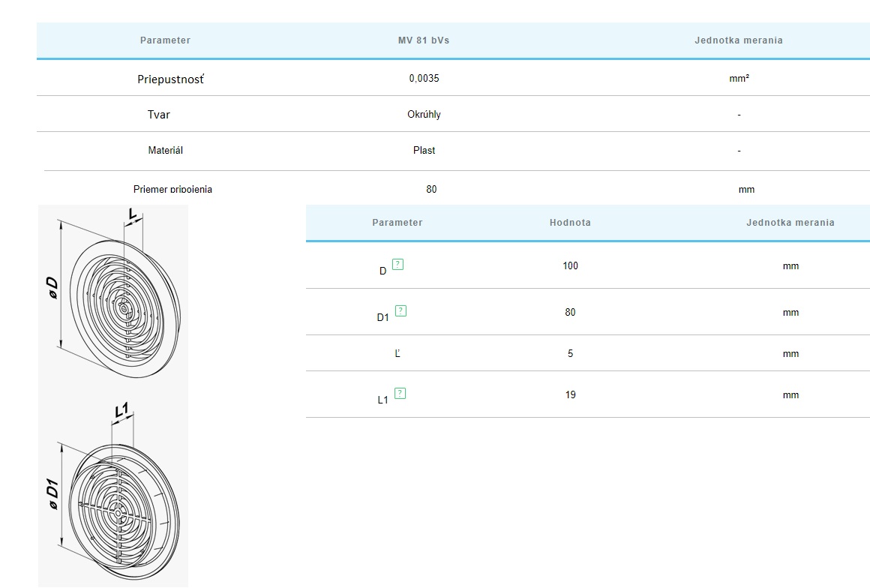This screenshot has width=870, height=588.
Task: Show the help hint next to L1
Action: coord(400,393)
